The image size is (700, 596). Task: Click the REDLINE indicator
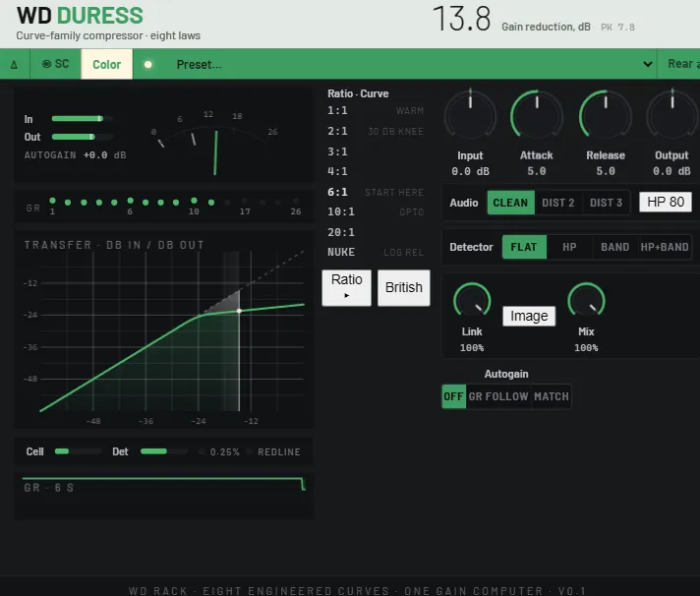pos(274,451)
